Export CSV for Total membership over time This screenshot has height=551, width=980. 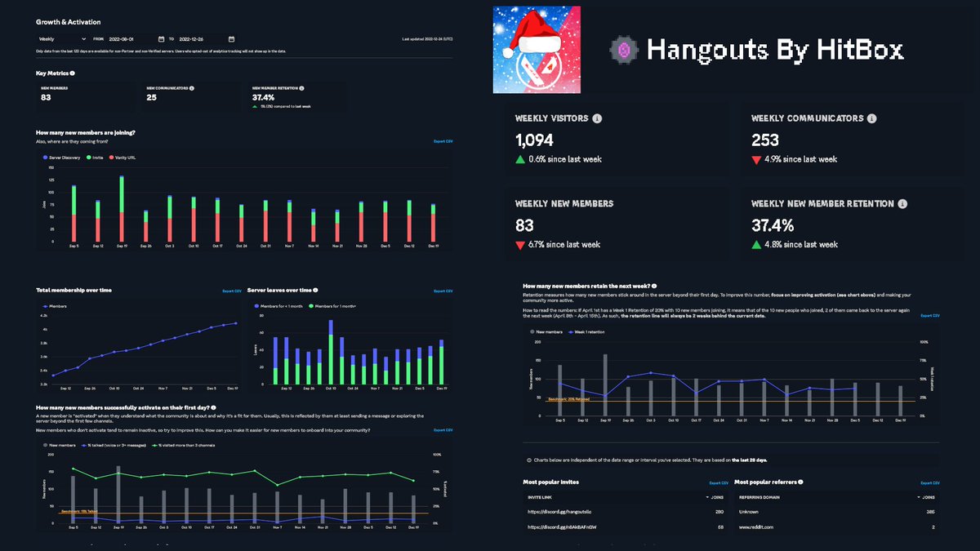pos(231,291)
